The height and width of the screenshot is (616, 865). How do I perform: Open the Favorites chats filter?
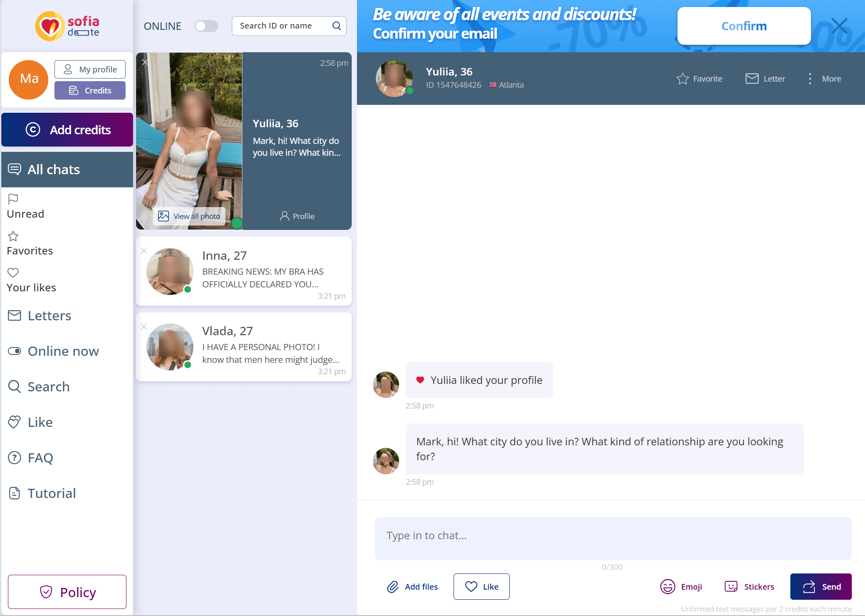pyautogui.click(x=30, y=244)
